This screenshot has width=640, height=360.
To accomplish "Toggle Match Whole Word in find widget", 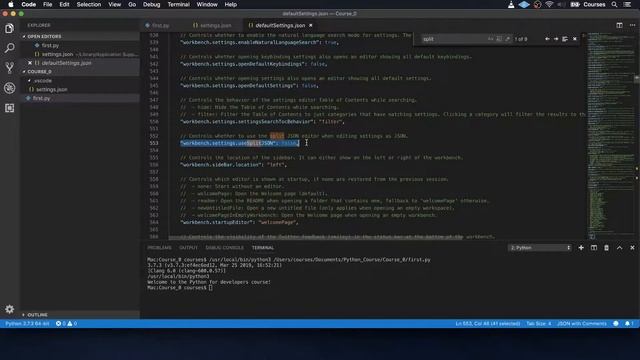I will click(499, 39).
